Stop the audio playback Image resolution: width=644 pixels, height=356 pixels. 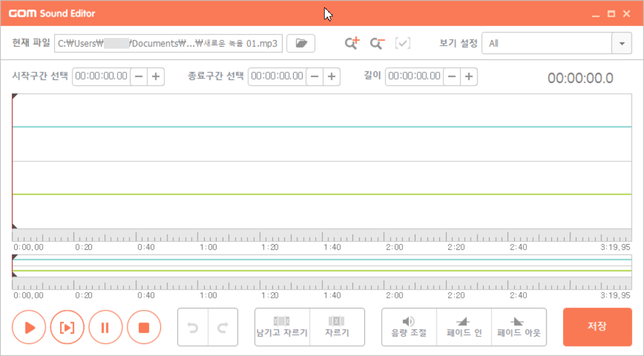point(144,328)
